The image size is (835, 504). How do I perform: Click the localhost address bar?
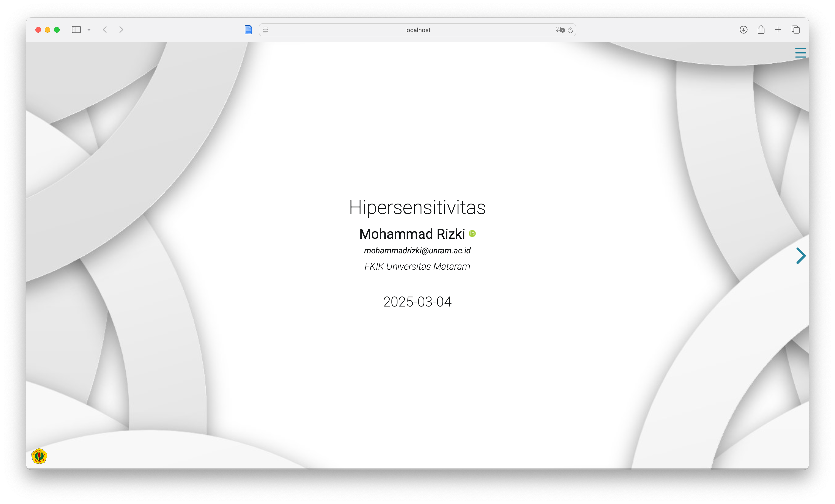(x=417, y=30)
